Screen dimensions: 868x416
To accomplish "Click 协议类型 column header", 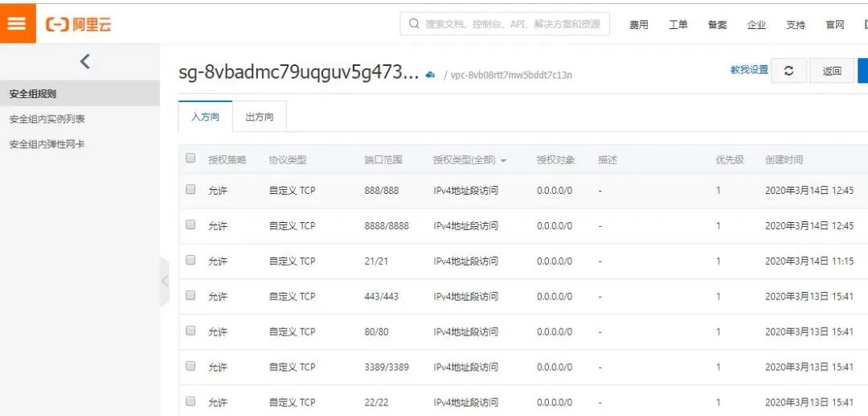I will click(287, 160).
